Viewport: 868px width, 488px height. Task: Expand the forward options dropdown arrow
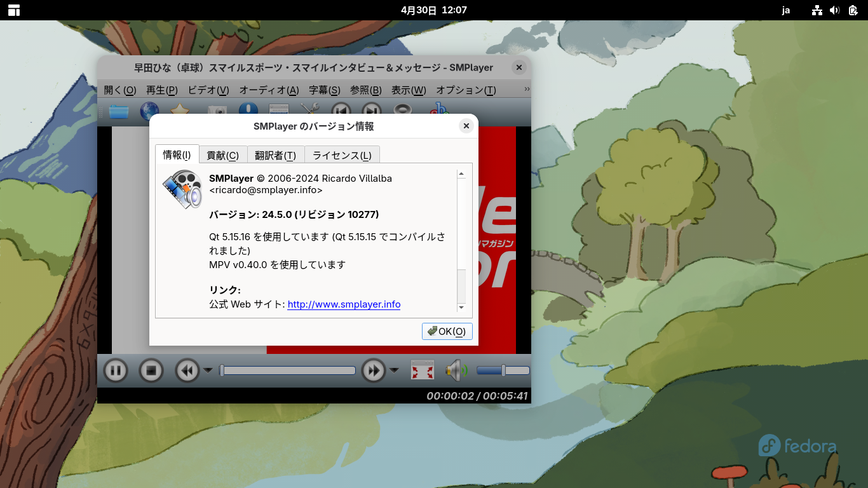point(394,370)
